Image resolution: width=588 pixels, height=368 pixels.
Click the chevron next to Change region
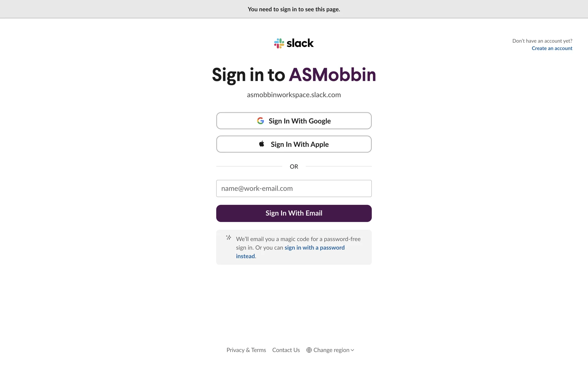pos(352,350)
